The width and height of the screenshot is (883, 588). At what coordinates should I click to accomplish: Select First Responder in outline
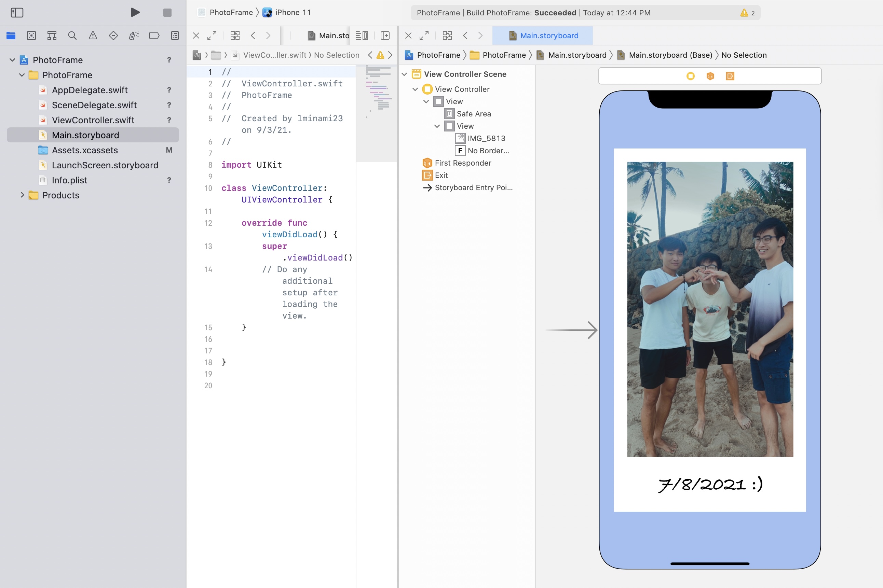(x=457, y=163)
